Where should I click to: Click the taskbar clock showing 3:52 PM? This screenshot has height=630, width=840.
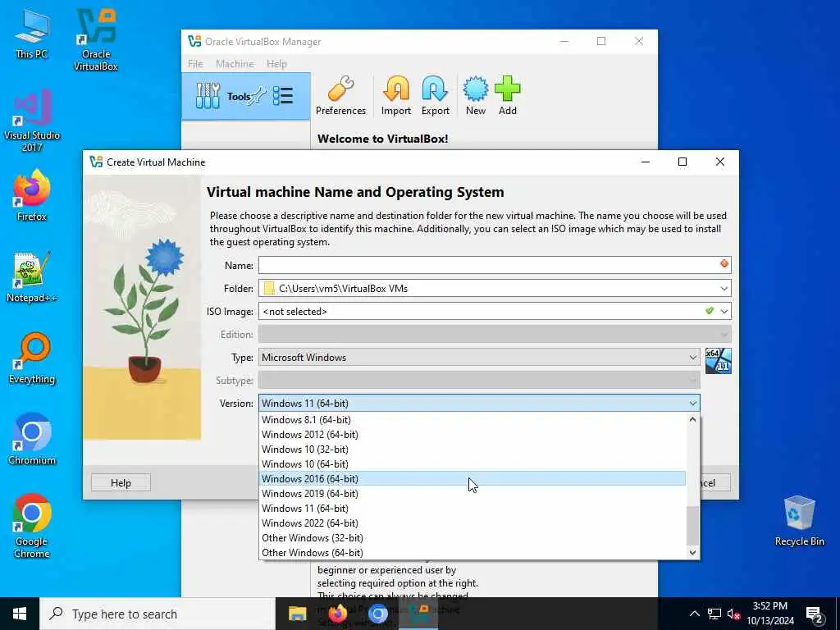click(x=769, y=614)
